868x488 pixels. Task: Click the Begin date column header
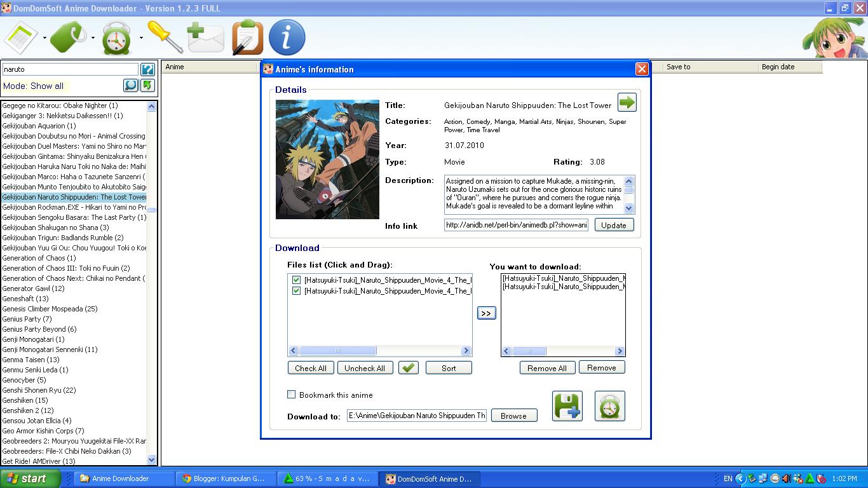pyautogui.click(x=790, y=67)
